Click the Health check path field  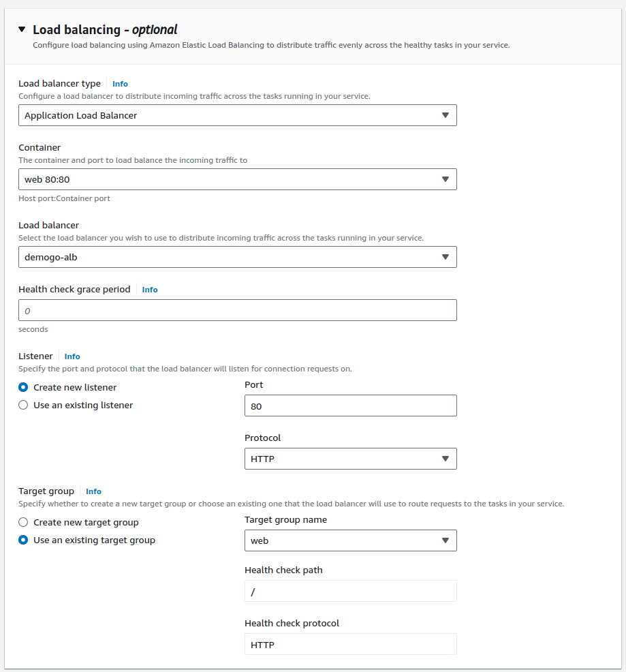[350, 591]
